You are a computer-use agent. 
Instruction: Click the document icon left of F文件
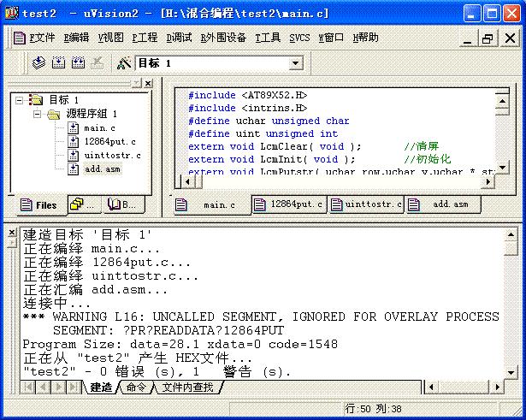[x=19, y=38]
